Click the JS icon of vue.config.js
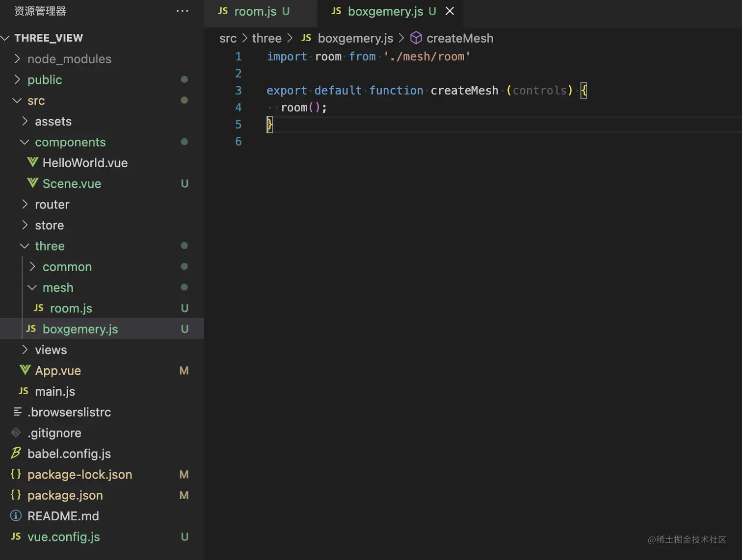 (x=16, y=536)
